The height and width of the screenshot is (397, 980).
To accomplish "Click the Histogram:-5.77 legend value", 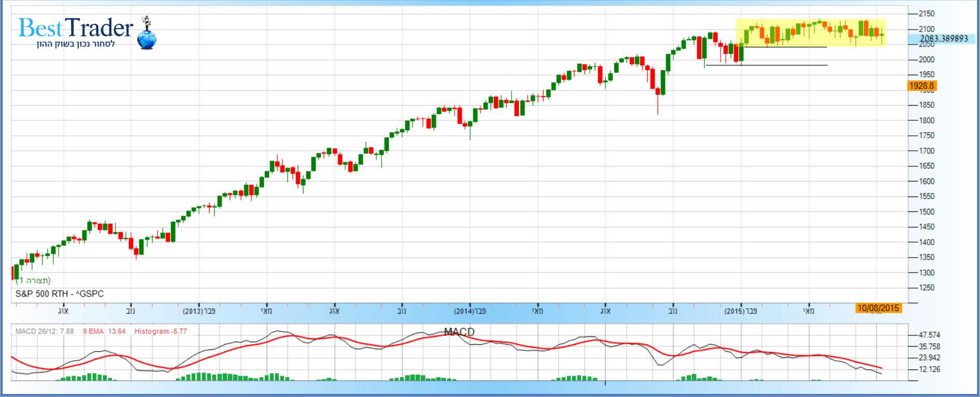I will [160, 331].
